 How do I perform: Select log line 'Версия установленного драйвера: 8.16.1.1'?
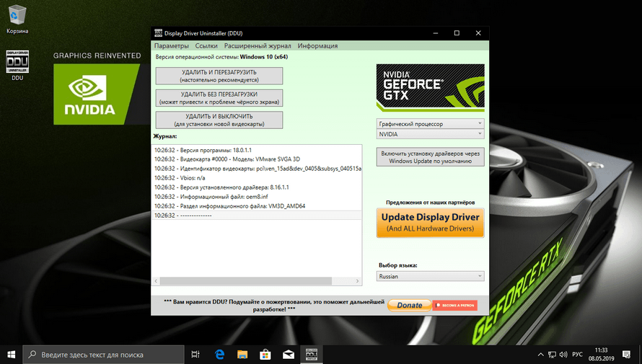tap(257, 187)
